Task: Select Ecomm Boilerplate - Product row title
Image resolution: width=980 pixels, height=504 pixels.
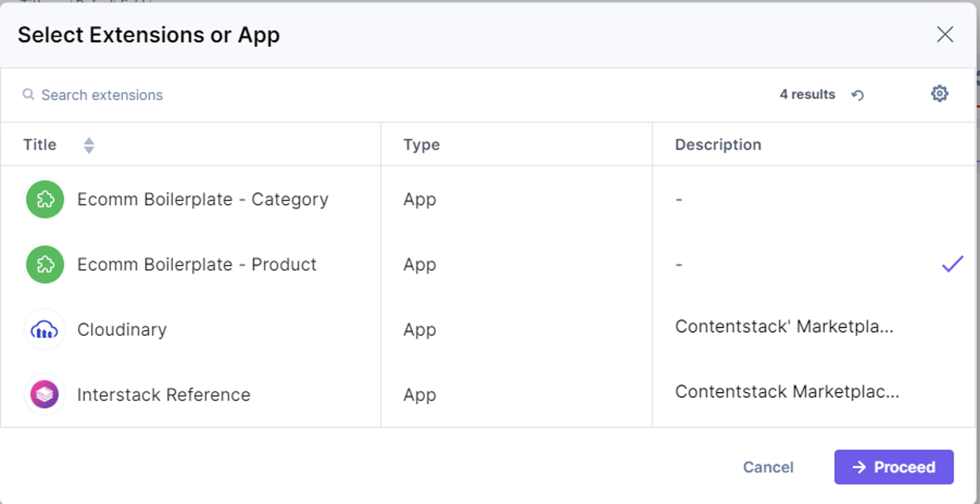Action: click(x=197, y=264)
